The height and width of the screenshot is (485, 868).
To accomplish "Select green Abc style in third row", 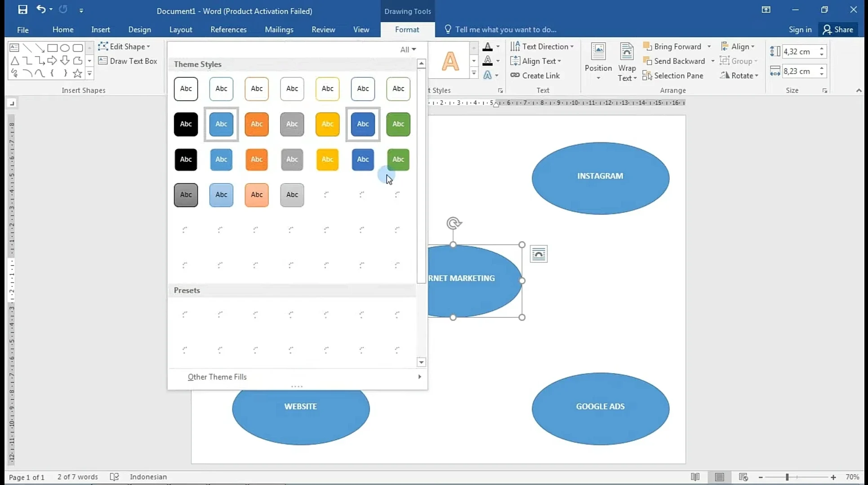I will [398, 159].
